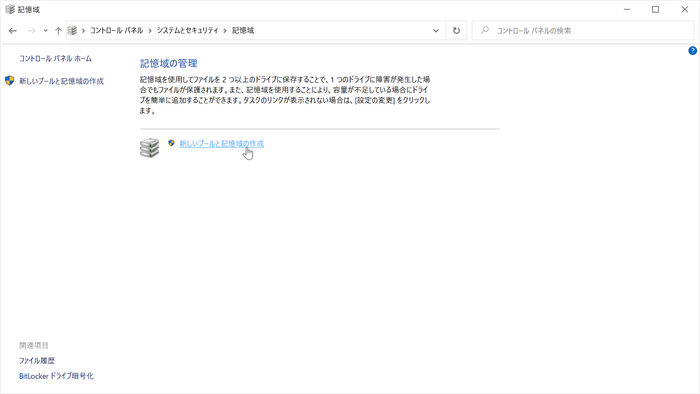Click the storage icon in address bar
Image resolution: width=700 pixels, height=394 pixels.
[x=72, y=30]
